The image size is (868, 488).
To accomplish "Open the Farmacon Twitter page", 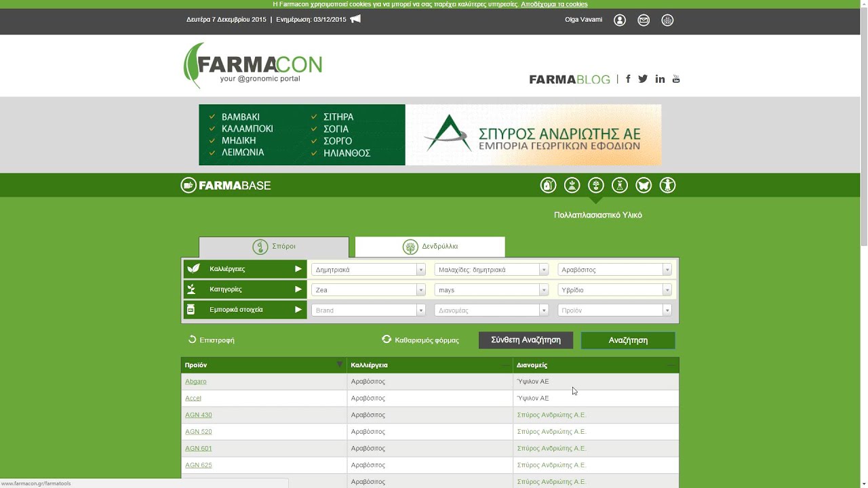I will coord(643,79).
